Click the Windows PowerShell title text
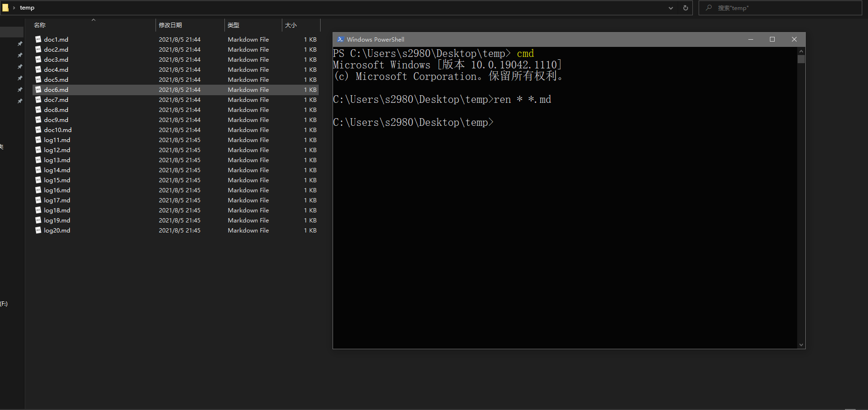This screenshot has height=410, width=868. 376,39
